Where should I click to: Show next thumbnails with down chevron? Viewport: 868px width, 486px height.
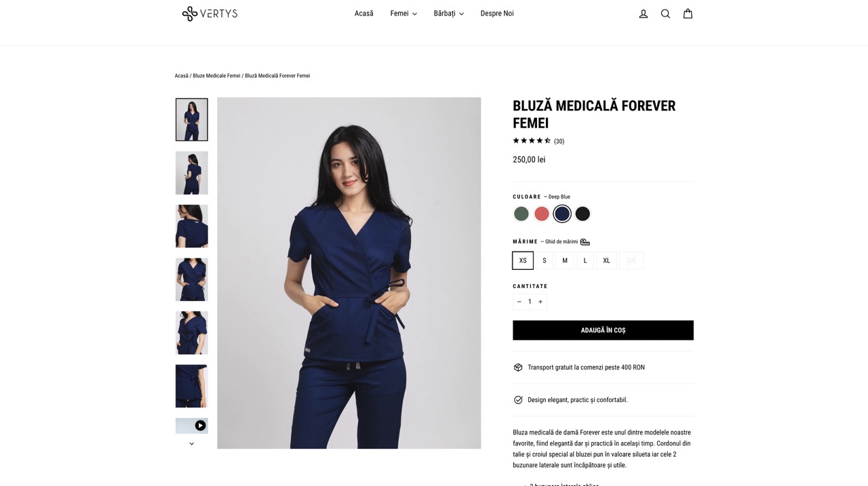tap(192, 444)
